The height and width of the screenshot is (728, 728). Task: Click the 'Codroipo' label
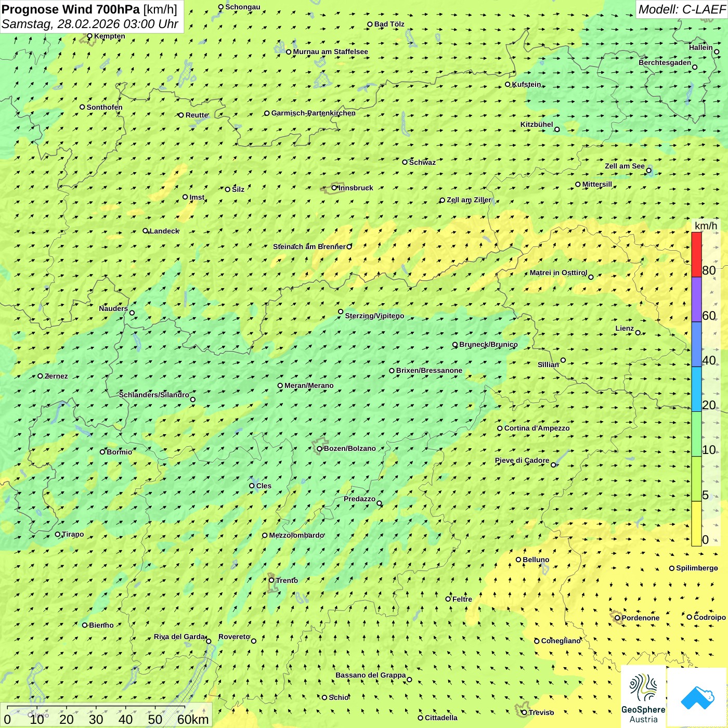click(x=710, y=617)
